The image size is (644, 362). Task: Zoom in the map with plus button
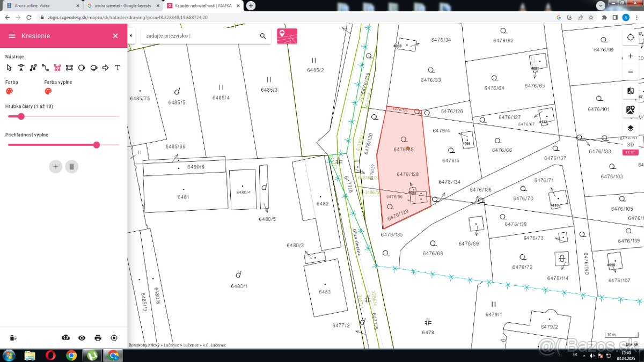pyautogui.click(x=630, y=56)
